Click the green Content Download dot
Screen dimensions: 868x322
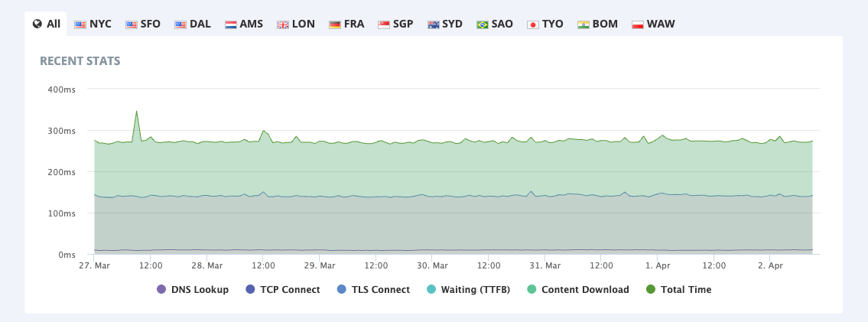tap(532, 289)
